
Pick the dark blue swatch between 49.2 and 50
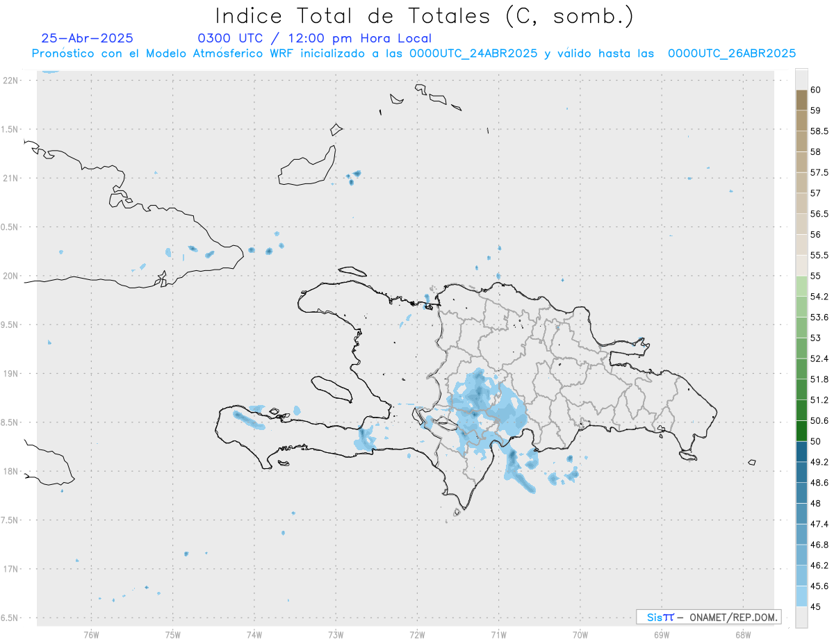pyautogui.click(x=801, y=452)
